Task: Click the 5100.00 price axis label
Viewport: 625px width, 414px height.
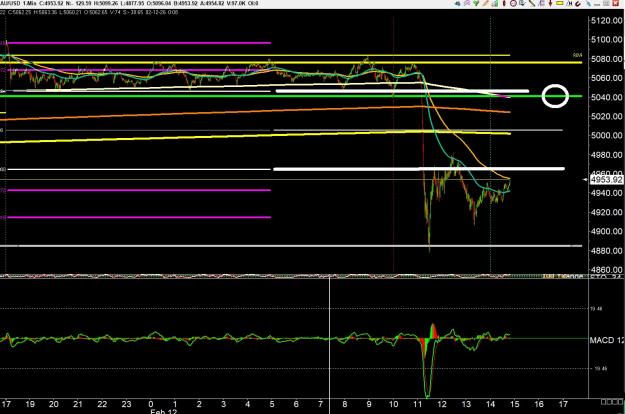Action: [x=606, y=39]
